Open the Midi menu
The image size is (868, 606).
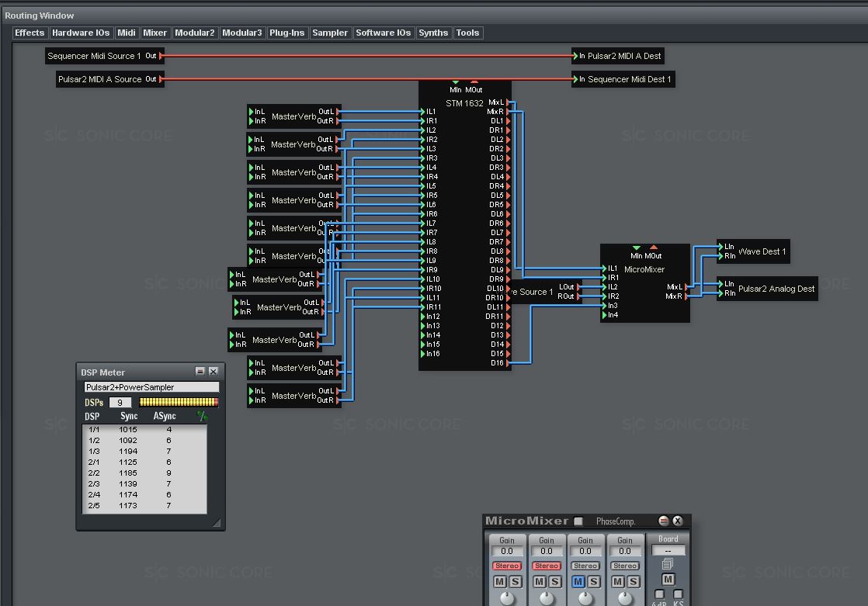(x=127, y=33)
